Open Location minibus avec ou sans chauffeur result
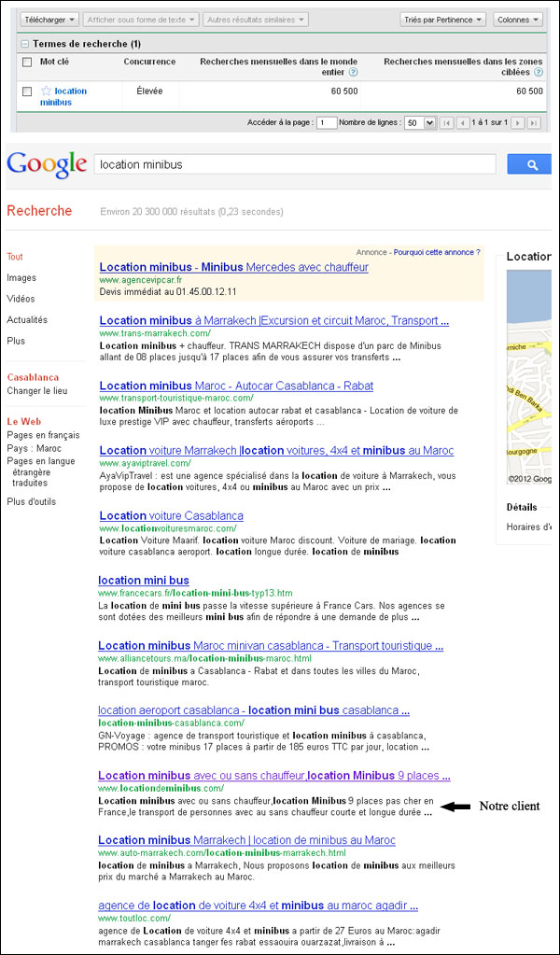The width and height of the screenshot is (560, 955). point(273,776)
